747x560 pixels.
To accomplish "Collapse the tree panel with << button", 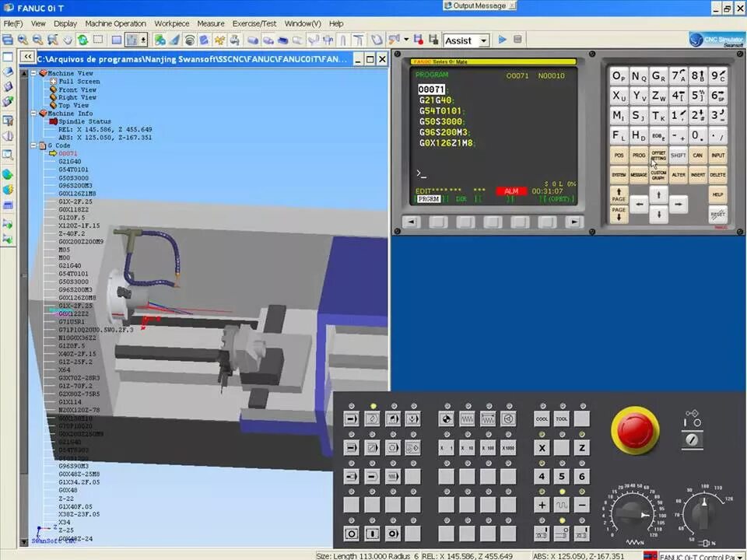I will pyautogui.click(x=28, y=57).
